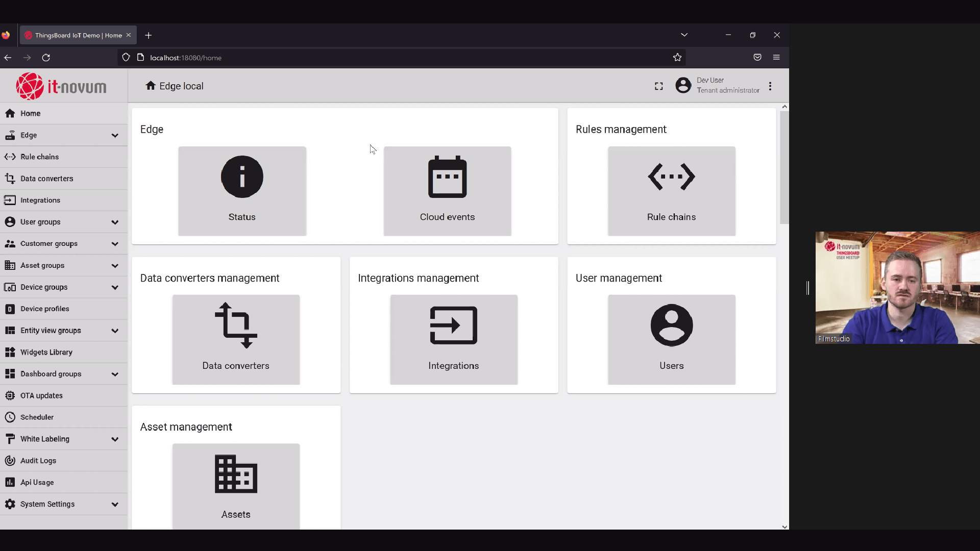
Task: Open the Rule chains card
Action: point(671,191)
